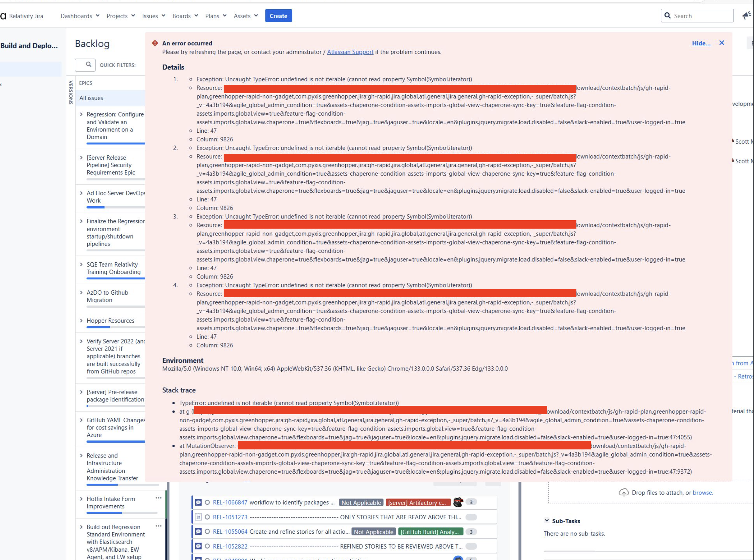The image size is (754, 560).
Task: Click the status circle of REL-1052822
Action: (x=207, y=546)
